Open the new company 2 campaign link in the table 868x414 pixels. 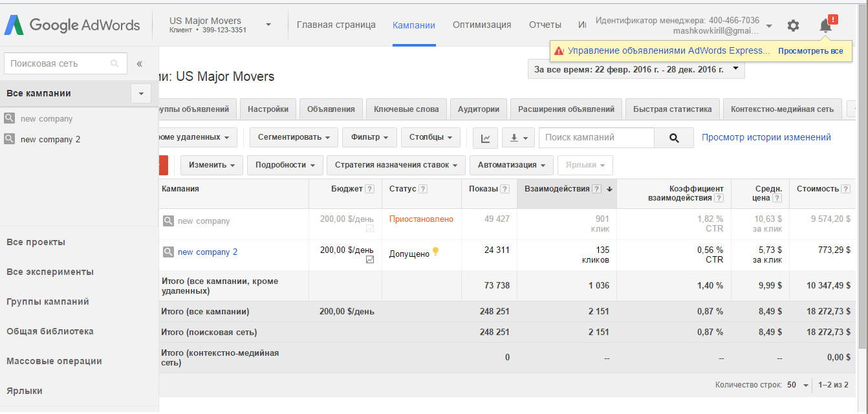[208, 252]
